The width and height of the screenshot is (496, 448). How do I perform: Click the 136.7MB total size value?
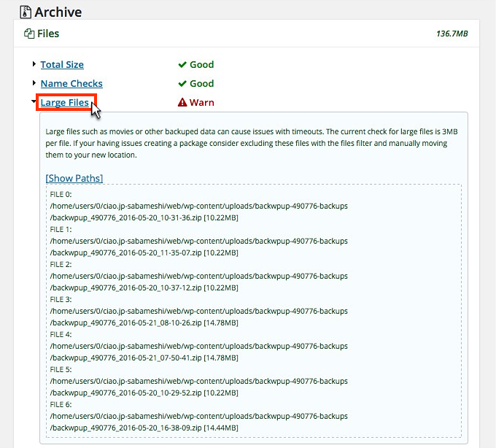coord(452,34)
